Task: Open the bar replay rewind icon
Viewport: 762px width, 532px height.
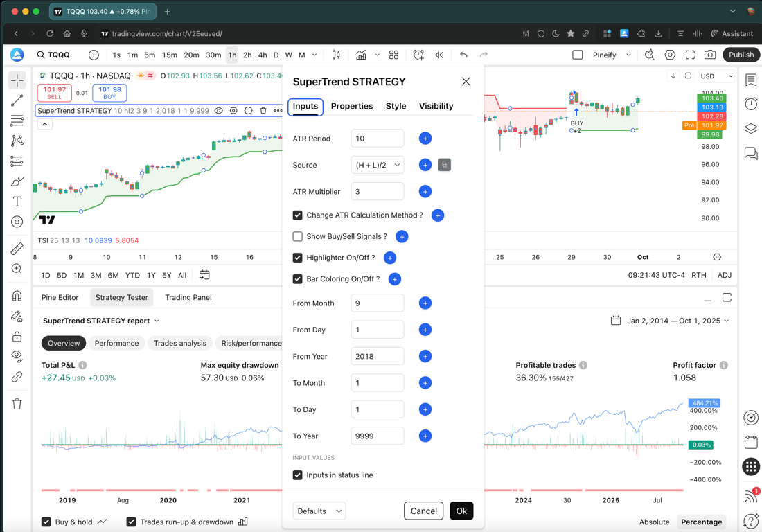Action: pyautogui.click(x=439, y=55)
